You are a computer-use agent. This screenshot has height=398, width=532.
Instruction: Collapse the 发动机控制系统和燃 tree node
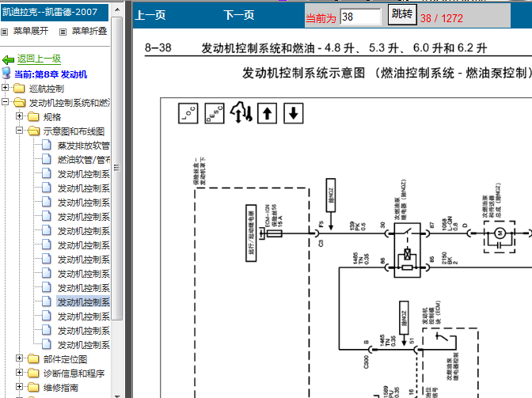point(5,102)
